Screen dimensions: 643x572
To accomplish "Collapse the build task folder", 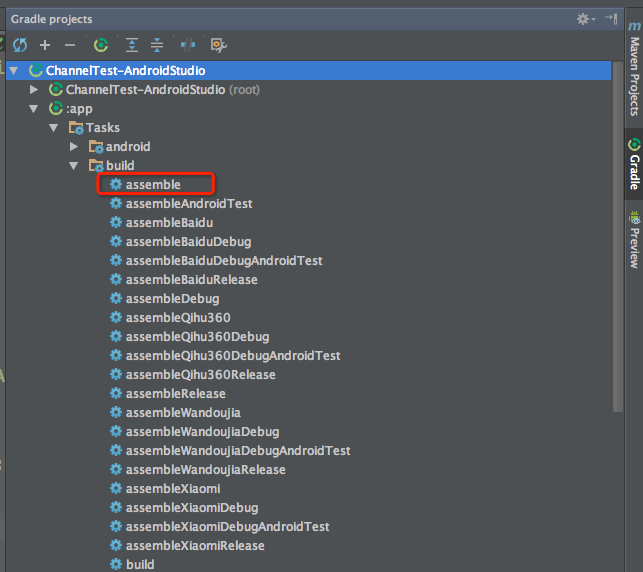I will tap(73, 166).
